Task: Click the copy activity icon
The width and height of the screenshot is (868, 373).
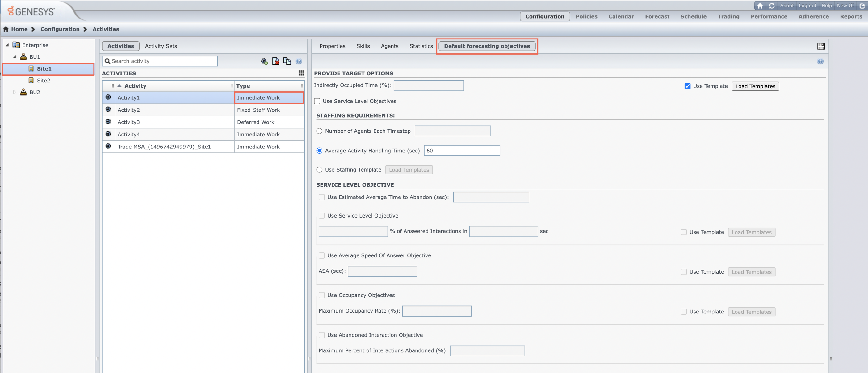Action: point(287,61)
